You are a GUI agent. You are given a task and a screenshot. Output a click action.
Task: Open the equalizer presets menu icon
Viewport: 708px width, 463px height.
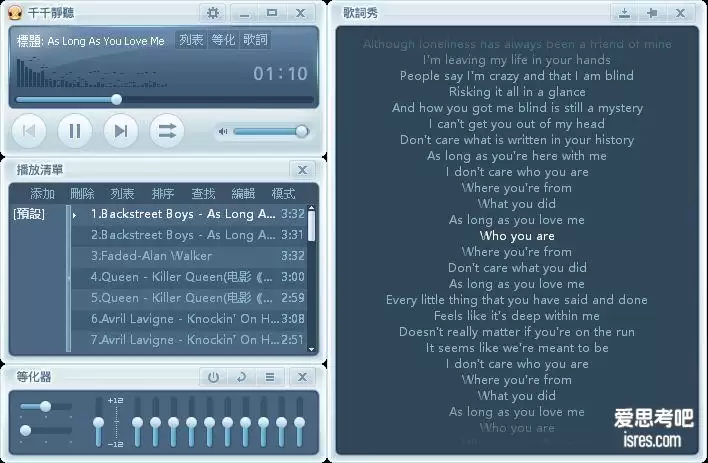point(270,377)
